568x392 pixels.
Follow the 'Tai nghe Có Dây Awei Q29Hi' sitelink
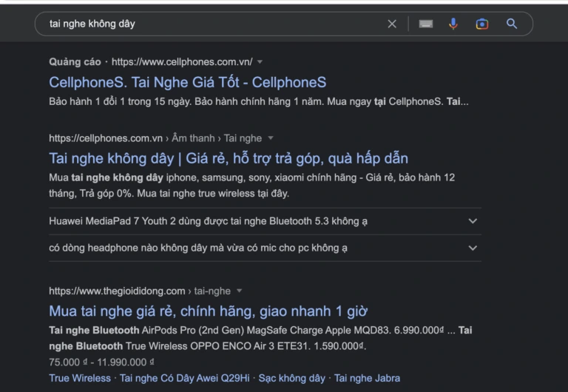pyautogui.click(x=185, y=378)
